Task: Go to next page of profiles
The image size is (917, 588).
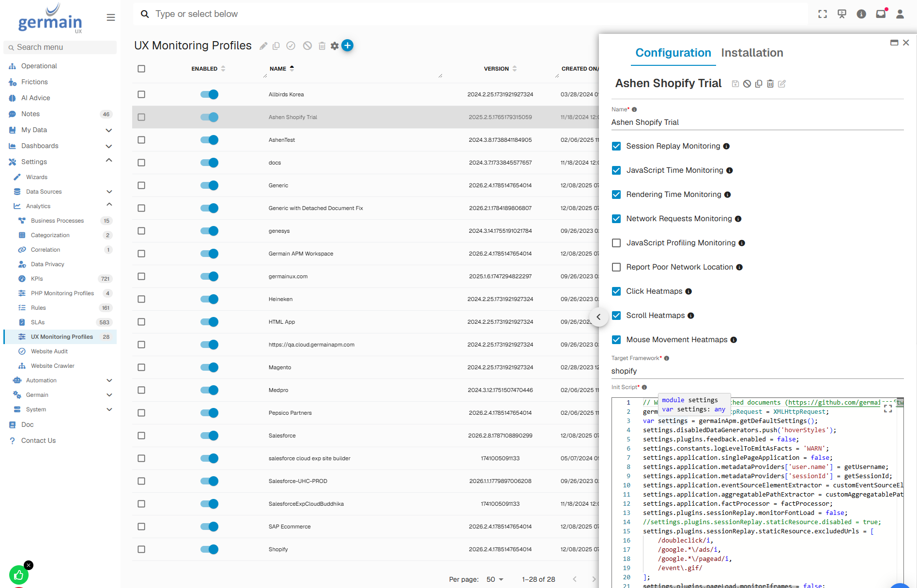Action: click(594, 579)
